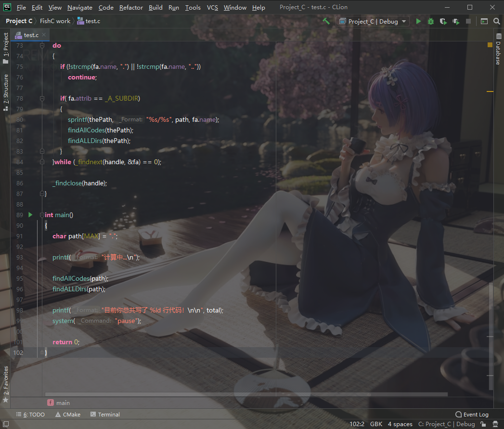Click the '_findclose(handle);' code line
The width and height of the screenshot is (504, 429).
tap(80, 183)
